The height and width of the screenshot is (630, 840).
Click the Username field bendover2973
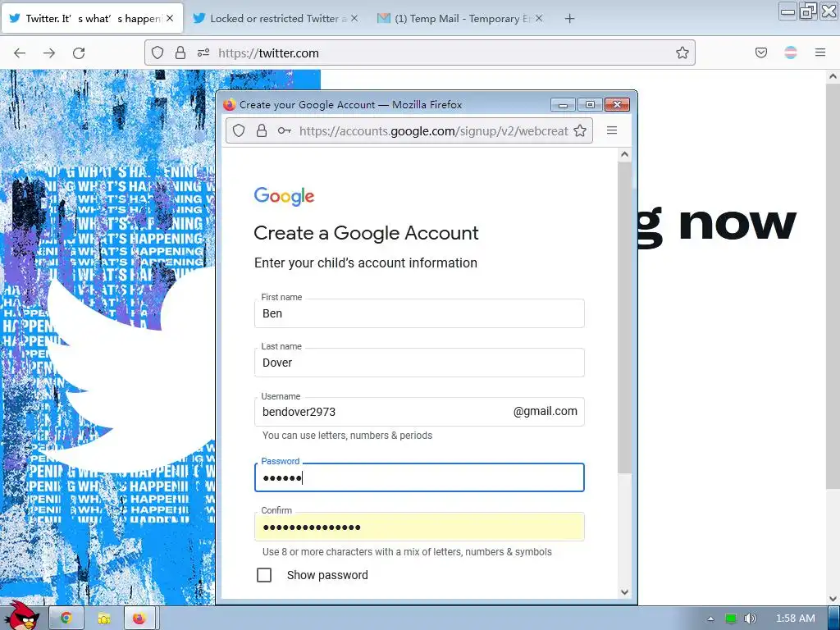(x=419, y=412)
